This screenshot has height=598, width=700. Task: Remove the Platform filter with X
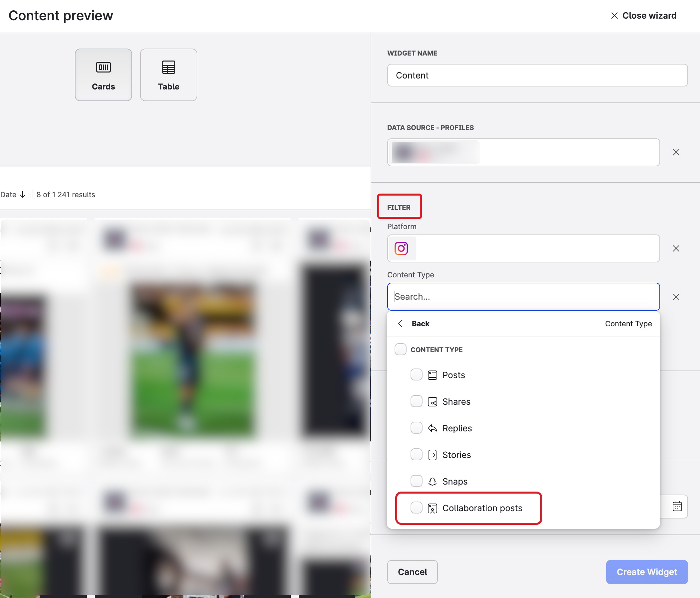tap(676, 248)
